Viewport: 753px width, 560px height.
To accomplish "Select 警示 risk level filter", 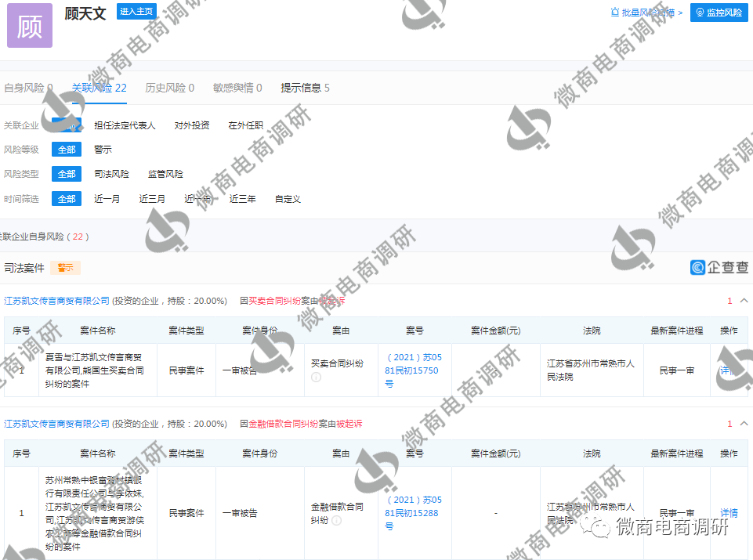I will click(x=103, y=150).
